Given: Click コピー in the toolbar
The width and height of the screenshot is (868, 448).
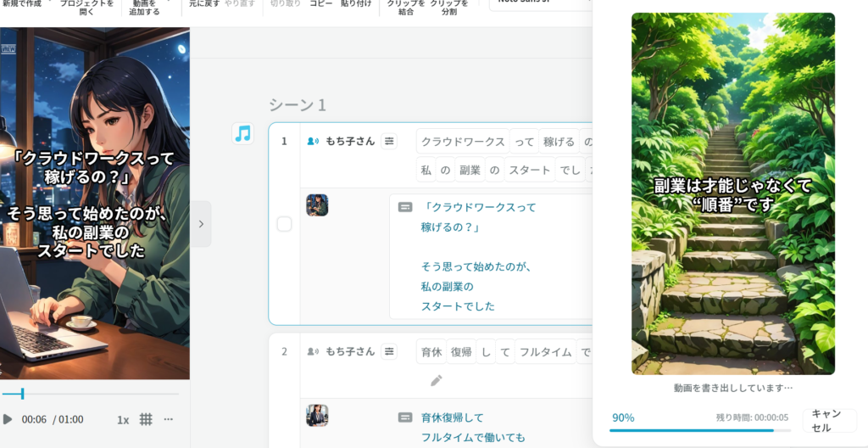Looking at the screenshot, I should [x=321, y=4].
